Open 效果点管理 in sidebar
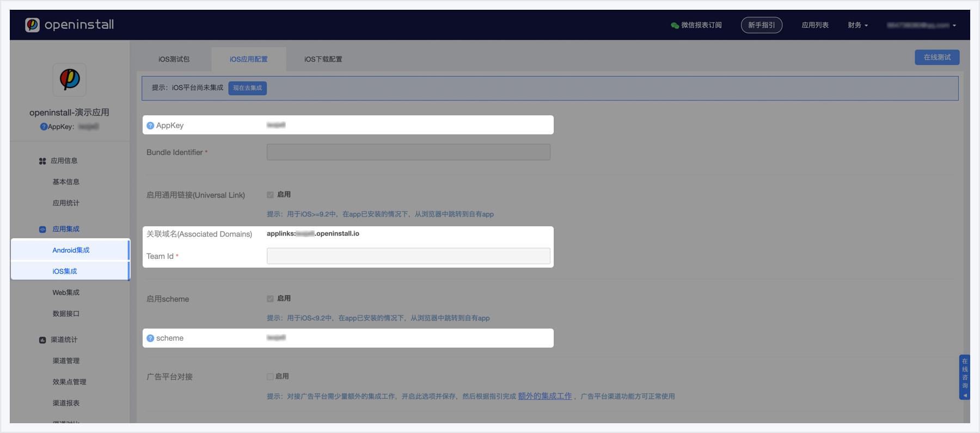The width and height of the screenshot is (980, 433). tap(69, 382)
